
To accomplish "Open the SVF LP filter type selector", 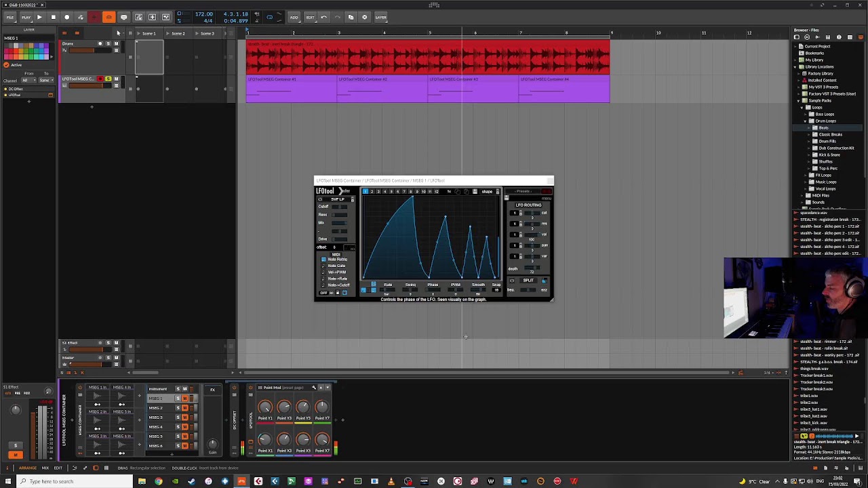I will click(x=338, y=199).
